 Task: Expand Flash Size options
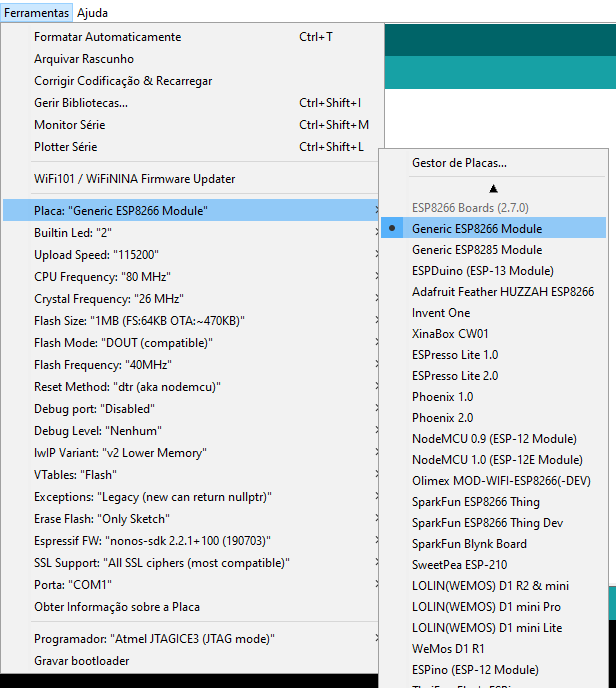tap(191, 321)
